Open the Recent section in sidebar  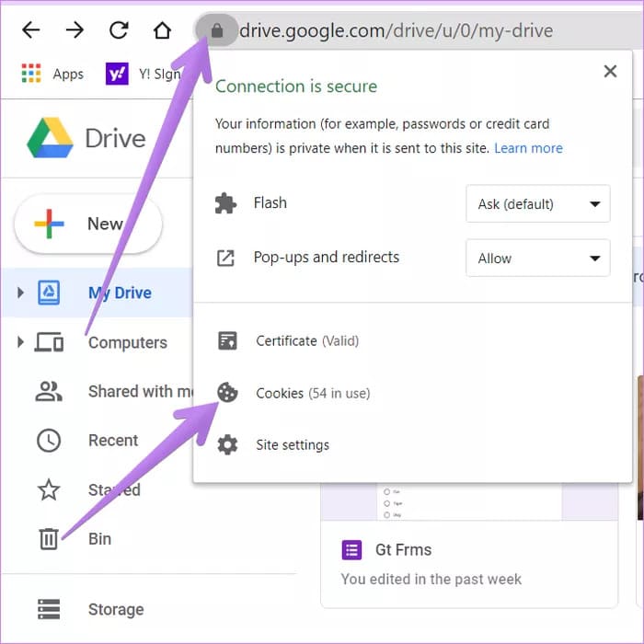(112, 441)
